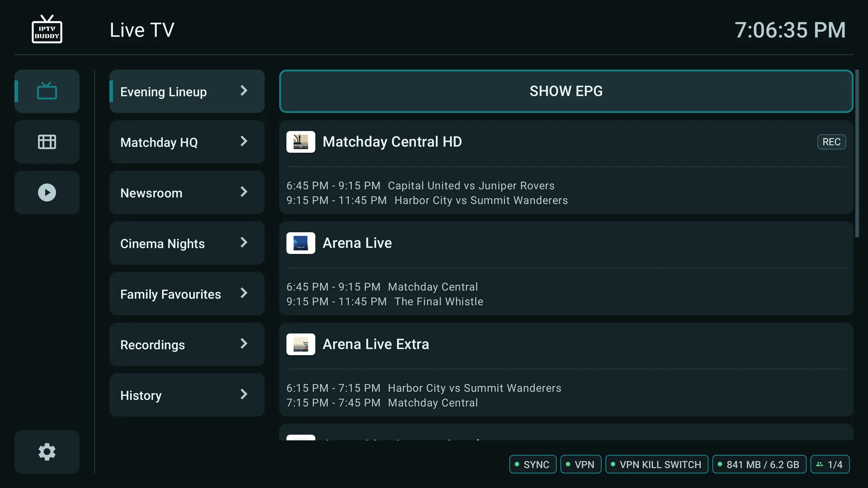Select Harbor City vs Summit Wanderers at 9:15 PM
This screenshot has height=488, width=868.
pyautogui.click(x=427, y=200)
